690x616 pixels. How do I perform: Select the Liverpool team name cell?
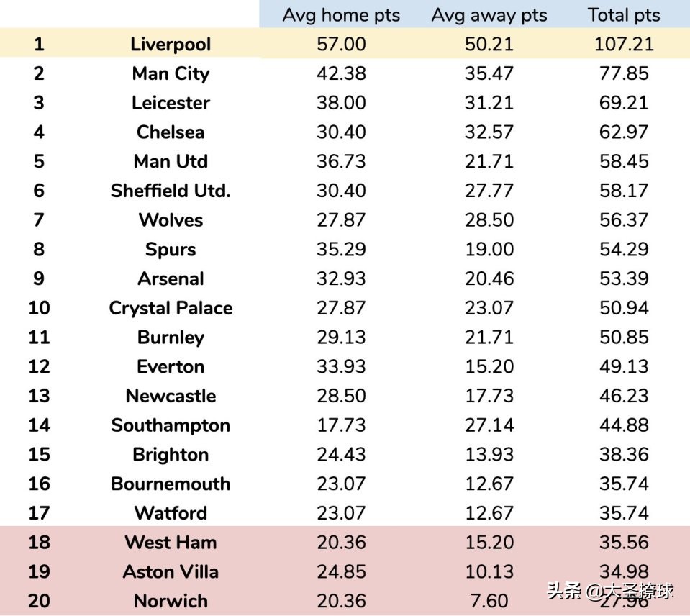tap(171, 44)
